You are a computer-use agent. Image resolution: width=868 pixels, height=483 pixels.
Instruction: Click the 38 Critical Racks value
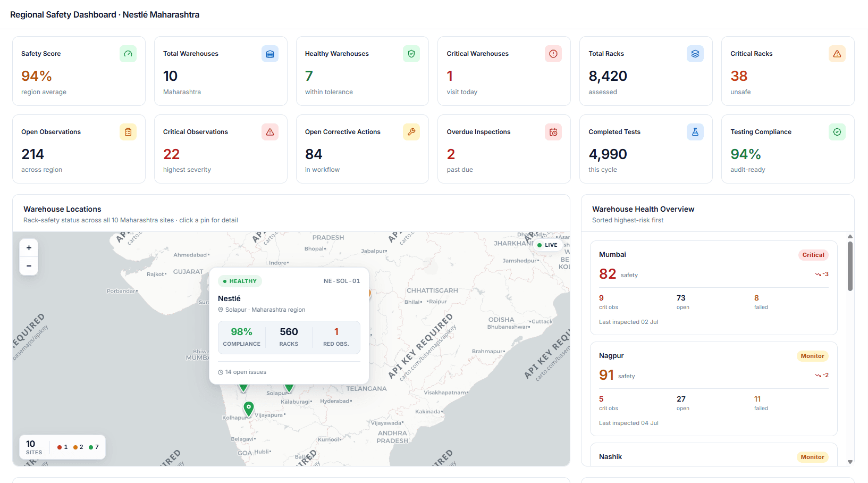(x=739, y=76)
